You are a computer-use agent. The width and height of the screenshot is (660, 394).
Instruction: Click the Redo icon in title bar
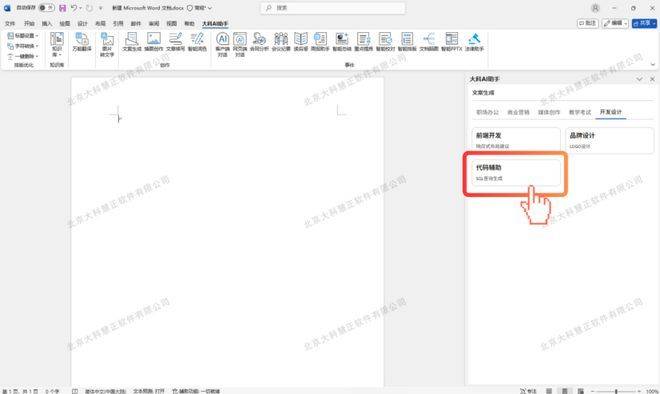(x=89, y=8)
